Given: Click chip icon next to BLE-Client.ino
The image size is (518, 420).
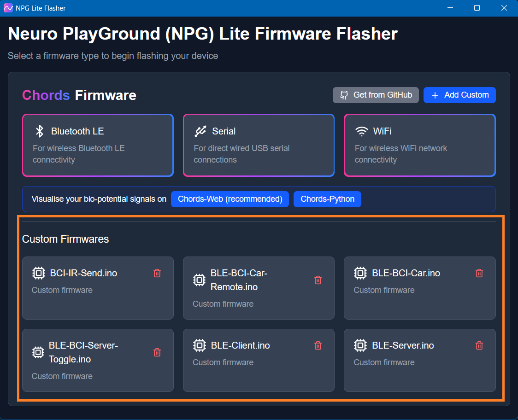Looking at the screenshot, I should pyautogui.click(x=199, y=345).
